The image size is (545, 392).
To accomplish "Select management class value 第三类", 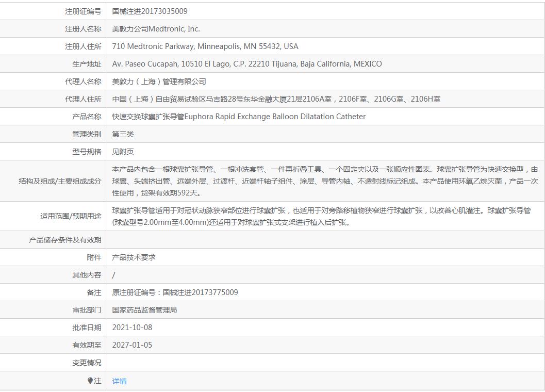I will [x=123, y=134].
